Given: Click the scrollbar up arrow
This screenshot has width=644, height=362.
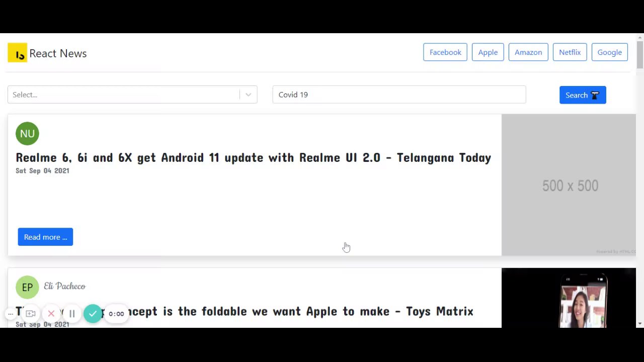Looking at the screenshot, I should (640, 37).
